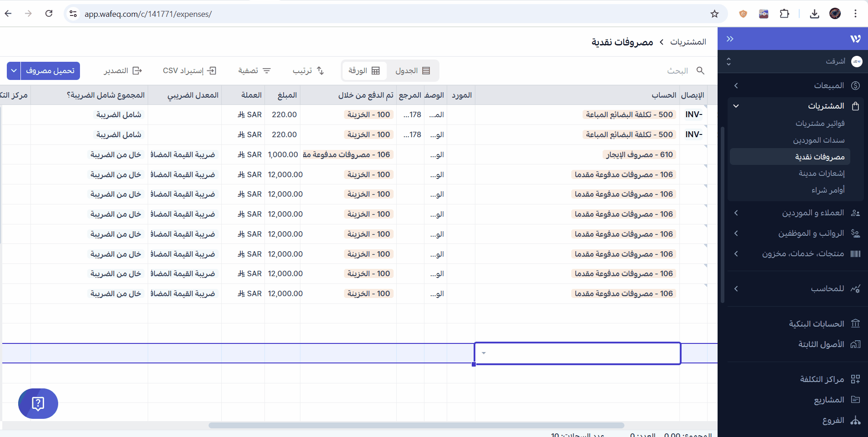Image resolution: width=868 pixels, height=437 pixels.
Task: Click the search magnifier icon
Action: [x=700, y=71]
